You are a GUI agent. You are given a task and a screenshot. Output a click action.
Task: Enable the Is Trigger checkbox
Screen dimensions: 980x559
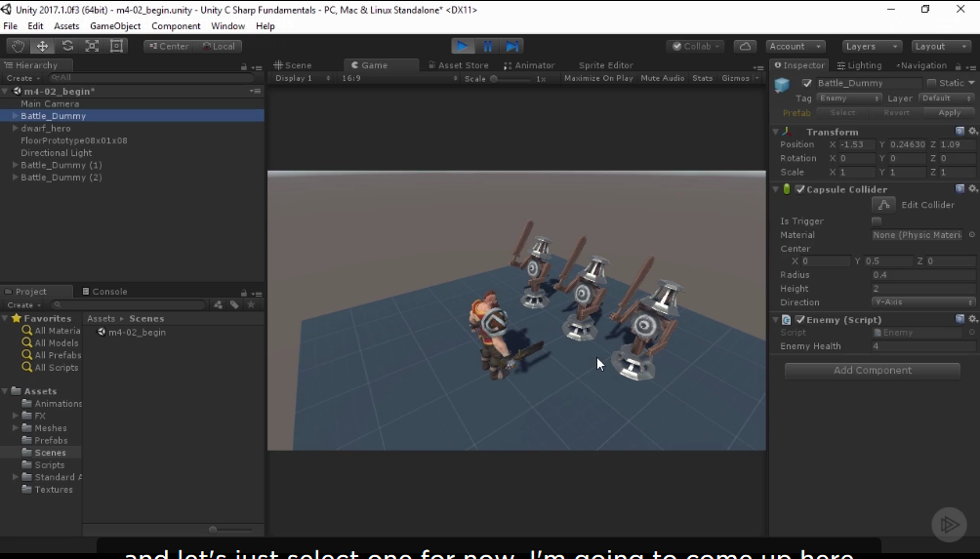877,221
